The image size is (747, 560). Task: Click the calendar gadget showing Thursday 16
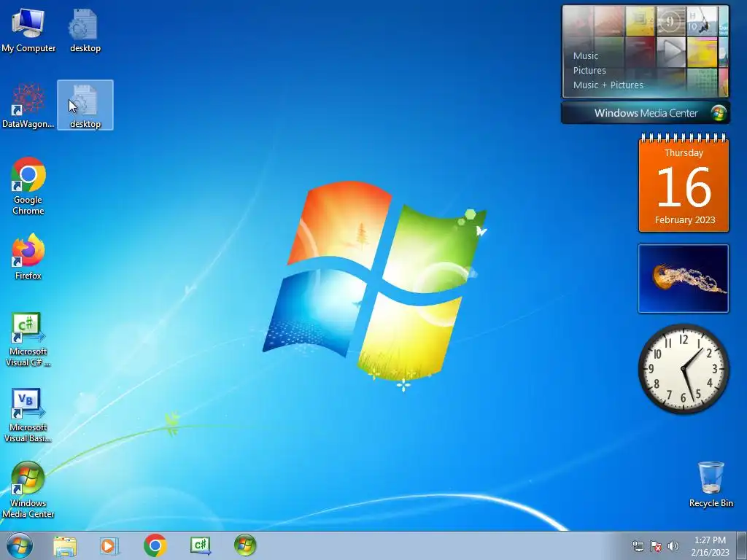point(684,184)
